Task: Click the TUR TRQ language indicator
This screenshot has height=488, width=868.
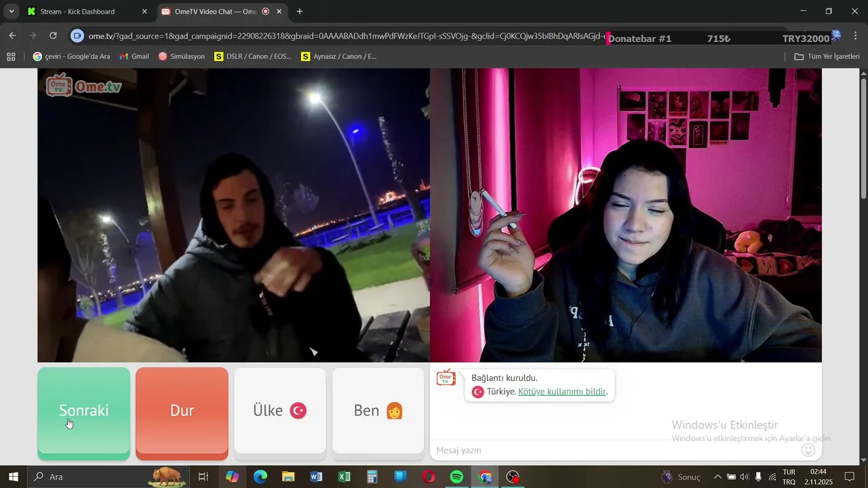Action: (789, 476)
